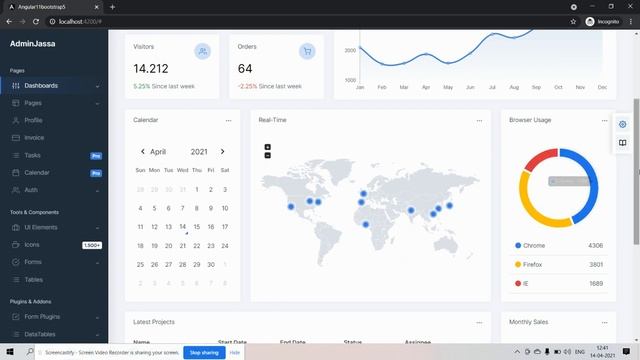This screenshot has height=360, width=640.
Task: Click the Tables list icon
Action: (x=16, y=280)
